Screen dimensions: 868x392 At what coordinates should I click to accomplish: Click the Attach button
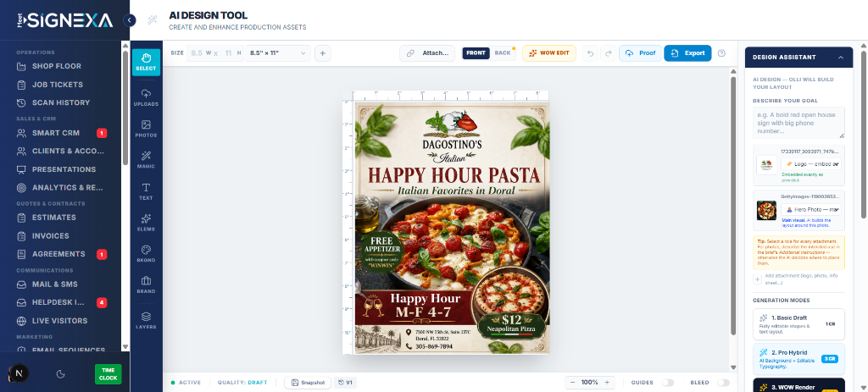[427, 53]
